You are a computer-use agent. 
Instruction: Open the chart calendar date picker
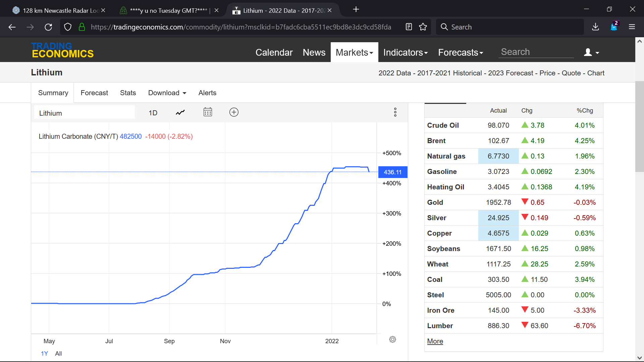(208, 112)
